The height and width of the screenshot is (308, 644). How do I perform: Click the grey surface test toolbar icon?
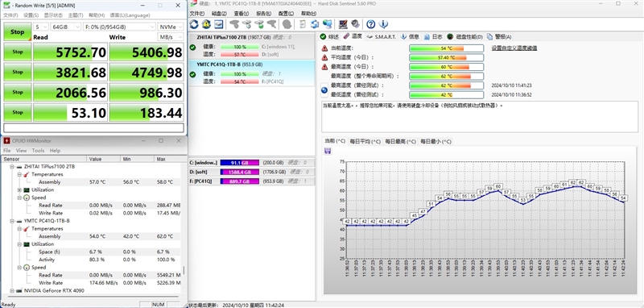pos(287,24)
